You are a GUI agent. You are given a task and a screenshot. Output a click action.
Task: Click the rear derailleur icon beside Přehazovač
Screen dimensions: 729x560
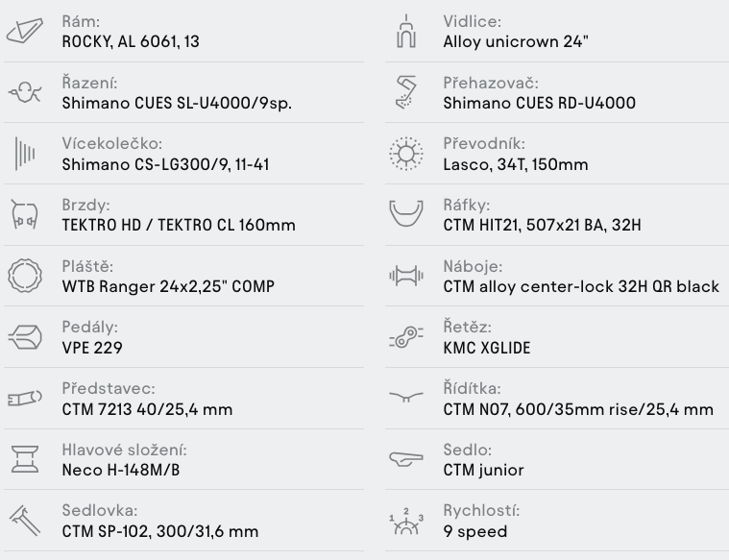tap(406, 92)
